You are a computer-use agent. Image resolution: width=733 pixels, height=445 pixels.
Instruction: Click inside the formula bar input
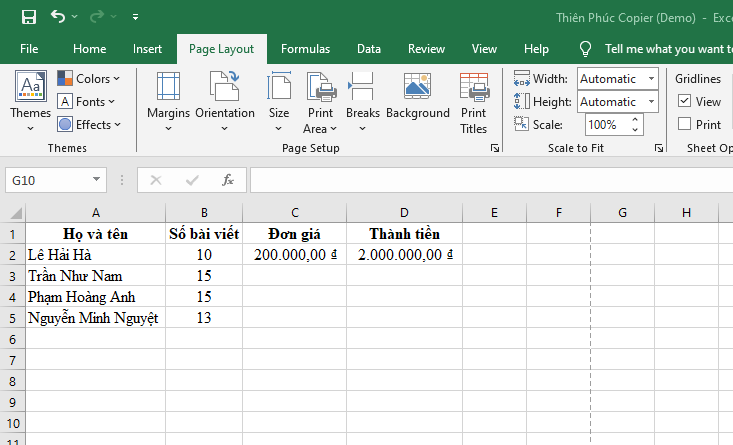pyautogui.click(x=491, y=180)
